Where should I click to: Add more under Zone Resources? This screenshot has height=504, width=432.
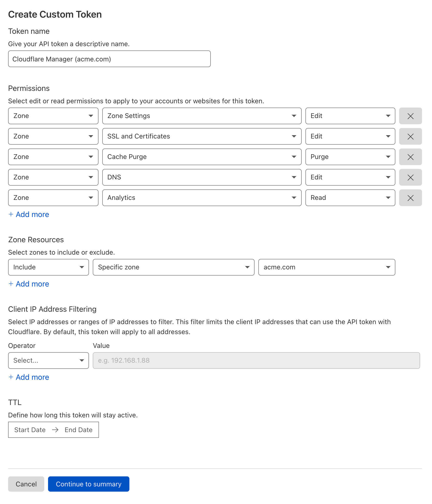coord(29,284)
